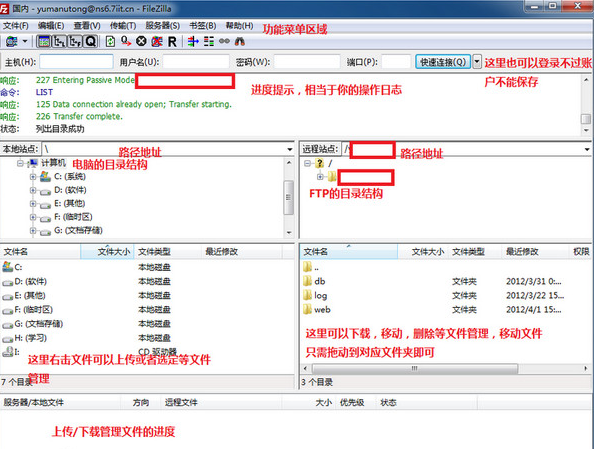Open the 查看(V) menu
This screenshot has height=449, width=594.
pos(87,26)
